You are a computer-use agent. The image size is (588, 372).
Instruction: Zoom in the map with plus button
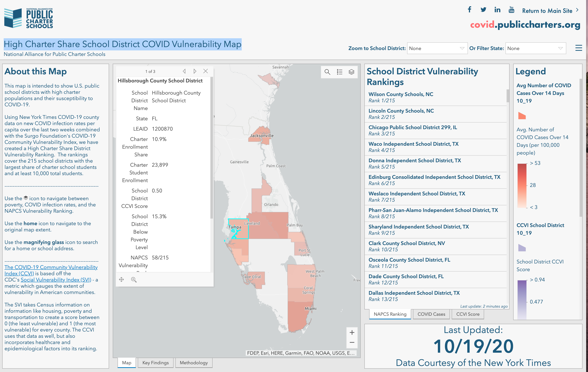352,333
